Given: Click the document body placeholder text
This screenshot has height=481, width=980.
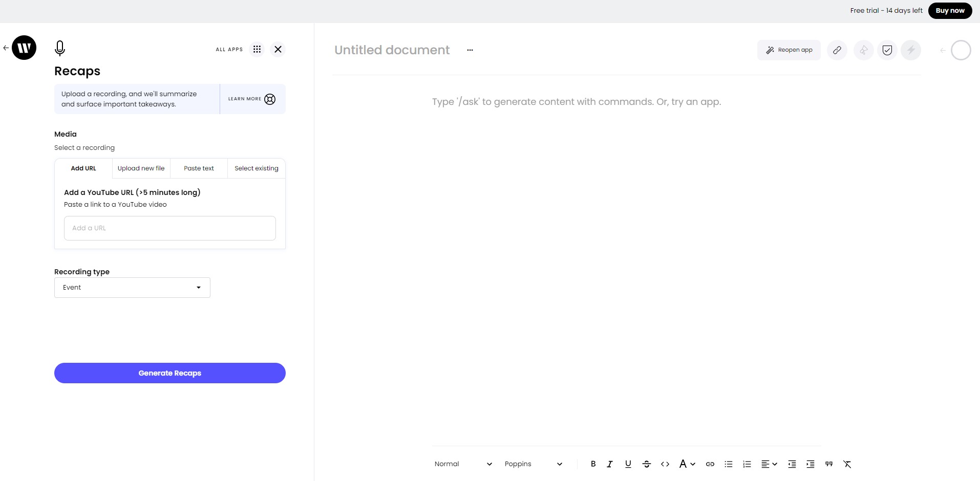Looking at the screenshot, I should click(577, 102).
